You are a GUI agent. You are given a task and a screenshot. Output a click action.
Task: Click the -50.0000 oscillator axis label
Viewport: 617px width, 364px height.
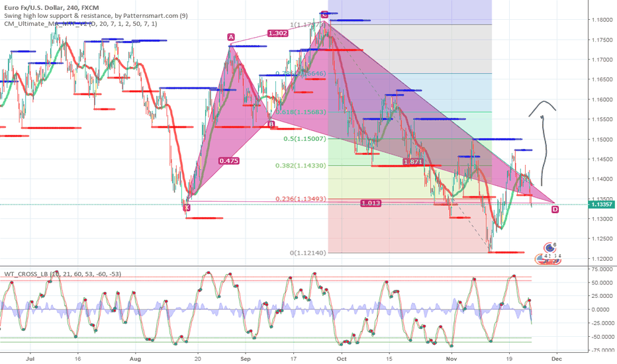coord(601,337)
